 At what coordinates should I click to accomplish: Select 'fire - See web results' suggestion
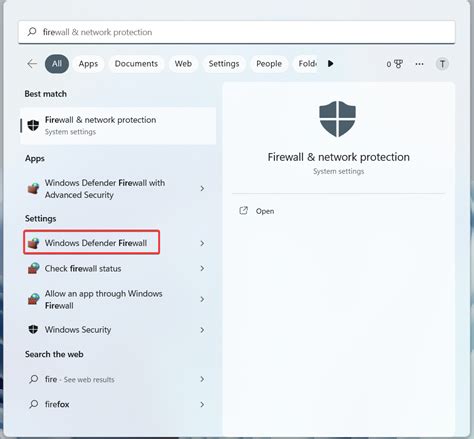pyautogui.click(x=118, y=379)
